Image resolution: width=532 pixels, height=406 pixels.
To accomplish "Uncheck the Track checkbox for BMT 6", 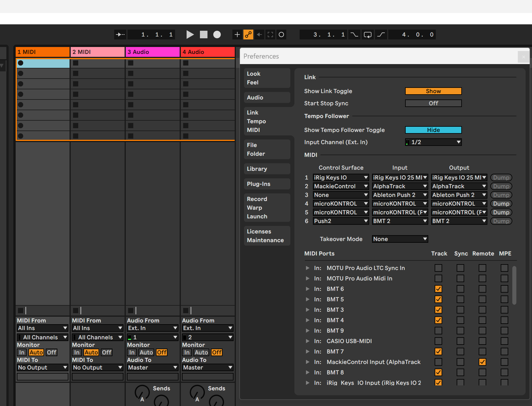I will click(x=438, y=289).
